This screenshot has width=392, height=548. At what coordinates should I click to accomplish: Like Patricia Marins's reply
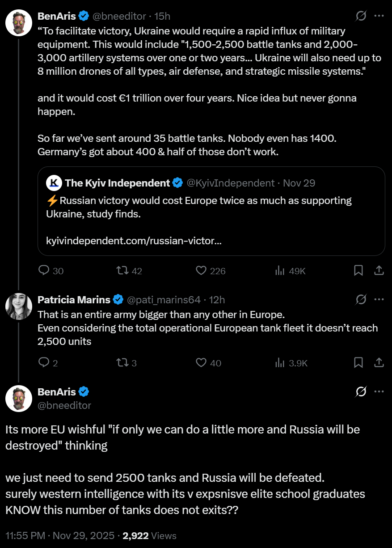point(202,363)
